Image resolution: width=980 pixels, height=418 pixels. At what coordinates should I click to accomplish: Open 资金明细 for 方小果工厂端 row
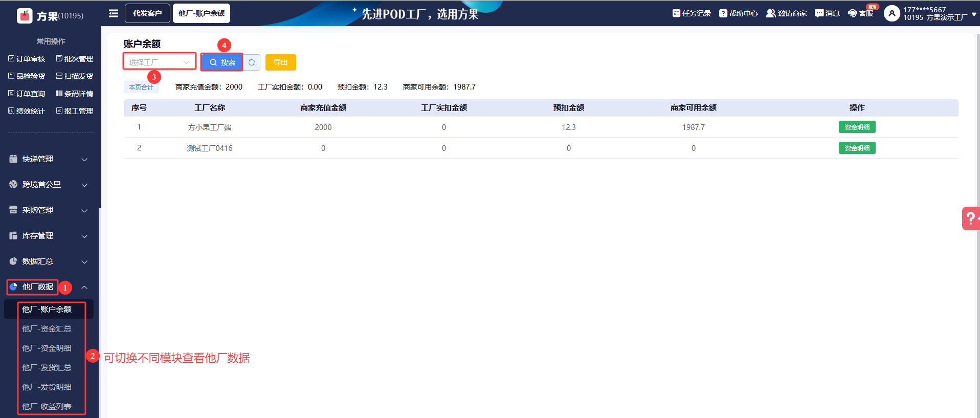(x=857, y=127)
